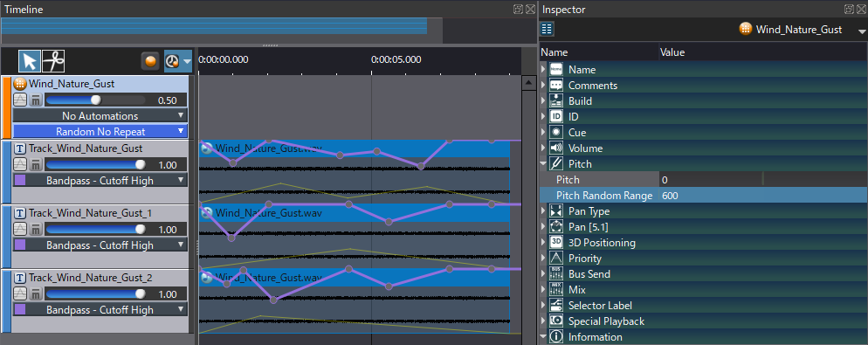The width and height of the screenshot is (868, 345).
Task: Click the purple swatch on Track_Wind_Nature_Gust_2
Action: (x=20, y=309)
